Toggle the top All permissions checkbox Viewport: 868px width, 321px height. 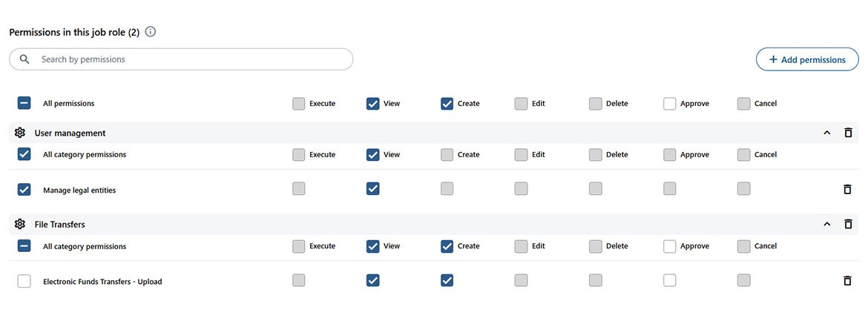tap(24, 104)
